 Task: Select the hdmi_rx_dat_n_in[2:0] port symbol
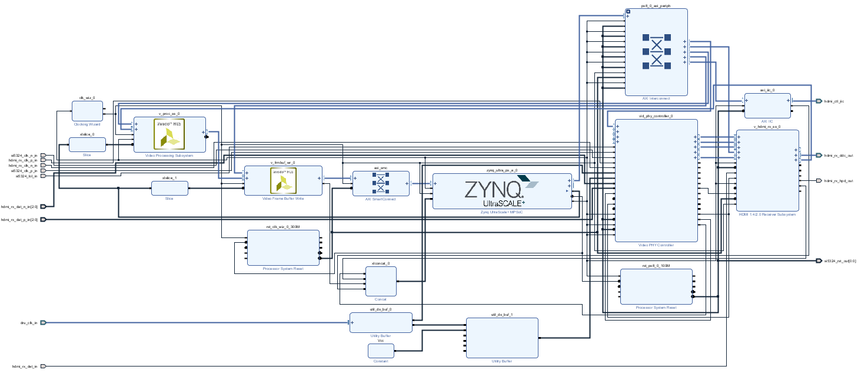[43, 206]
